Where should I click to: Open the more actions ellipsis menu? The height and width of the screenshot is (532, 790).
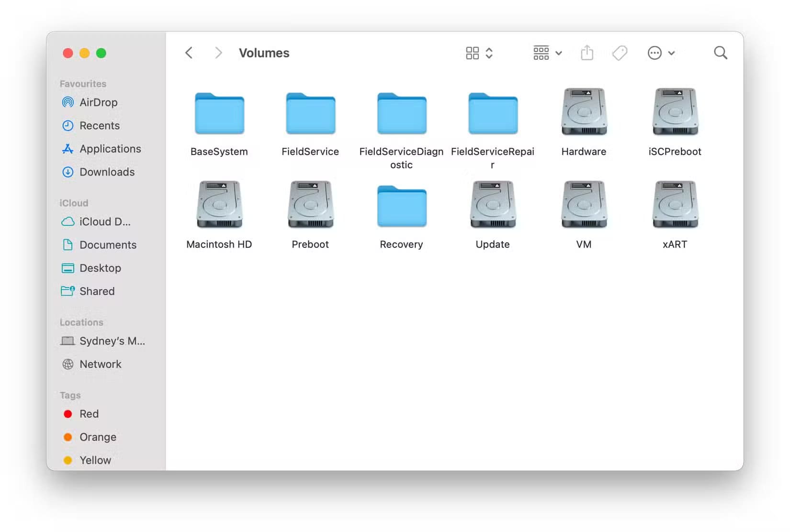[661, 53]
